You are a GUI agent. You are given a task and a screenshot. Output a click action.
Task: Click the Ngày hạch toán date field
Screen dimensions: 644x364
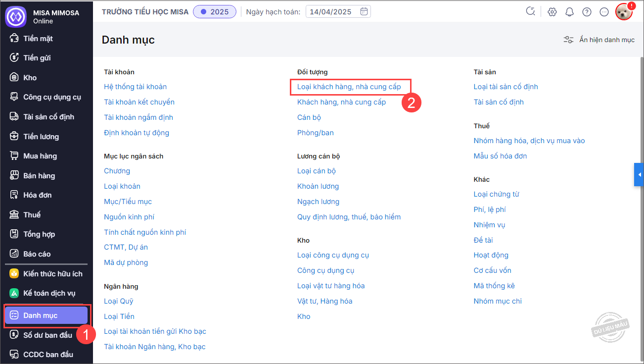click(x=338, y=11)
